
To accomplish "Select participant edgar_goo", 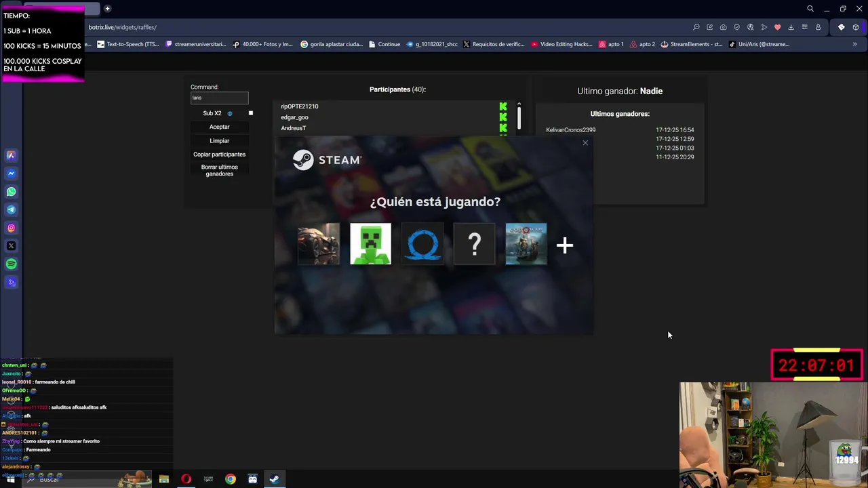I will tap(294, 117).
